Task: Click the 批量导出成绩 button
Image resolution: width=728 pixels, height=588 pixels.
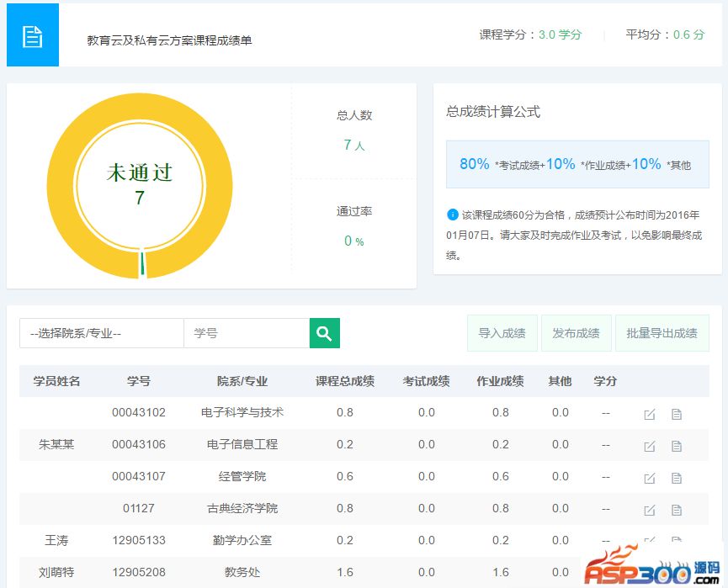Action: click(662, 333)
